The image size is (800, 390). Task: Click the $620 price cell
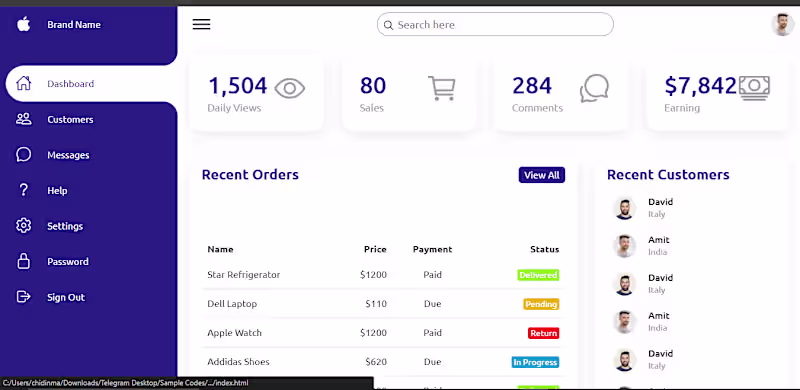pyautogui.click(x=376, y=362)
